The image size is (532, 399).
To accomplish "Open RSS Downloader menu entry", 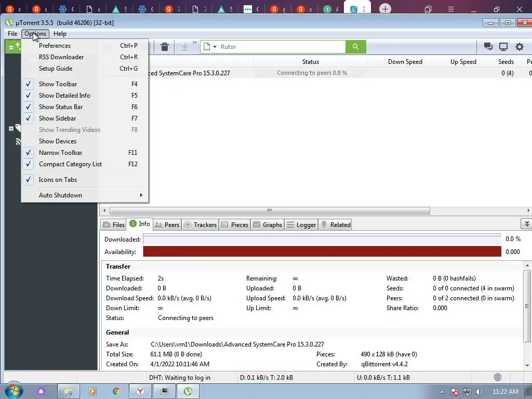I will 85,57.
